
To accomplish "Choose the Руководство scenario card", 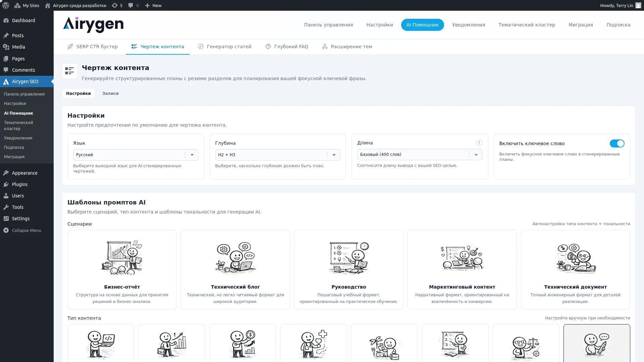I will (x=349, y=269).
